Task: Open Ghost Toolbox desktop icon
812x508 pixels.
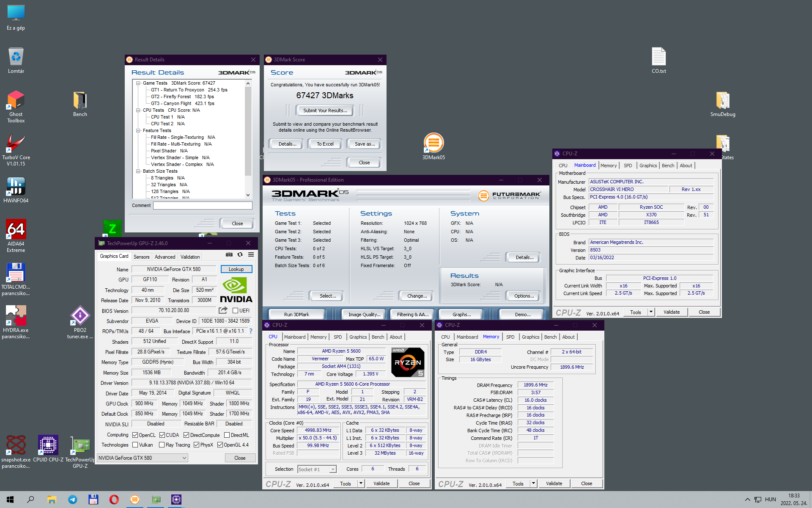Action: click(x=16, y=107)
